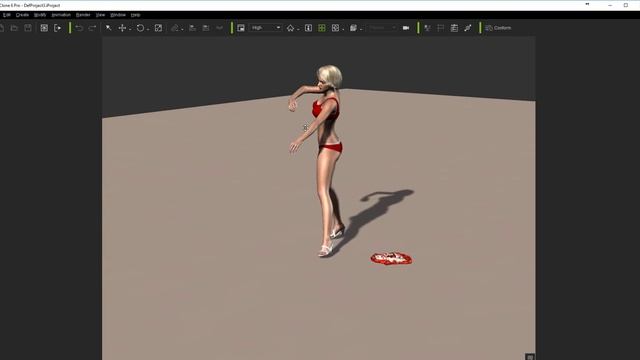Click the figure icon after the camera separator
640x360 pixels.
pos(427,28)
